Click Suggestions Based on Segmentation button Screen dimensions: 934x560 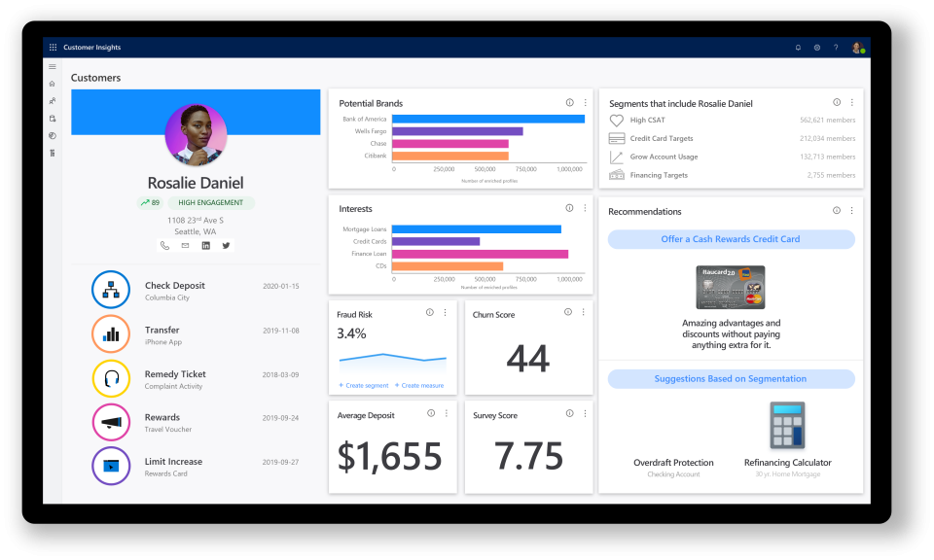click(731, 379)
